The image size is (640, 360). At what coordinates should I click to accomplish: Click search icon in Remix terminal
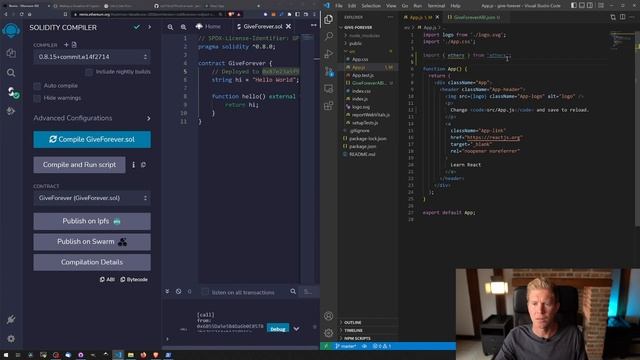click(x=293, y=291)
